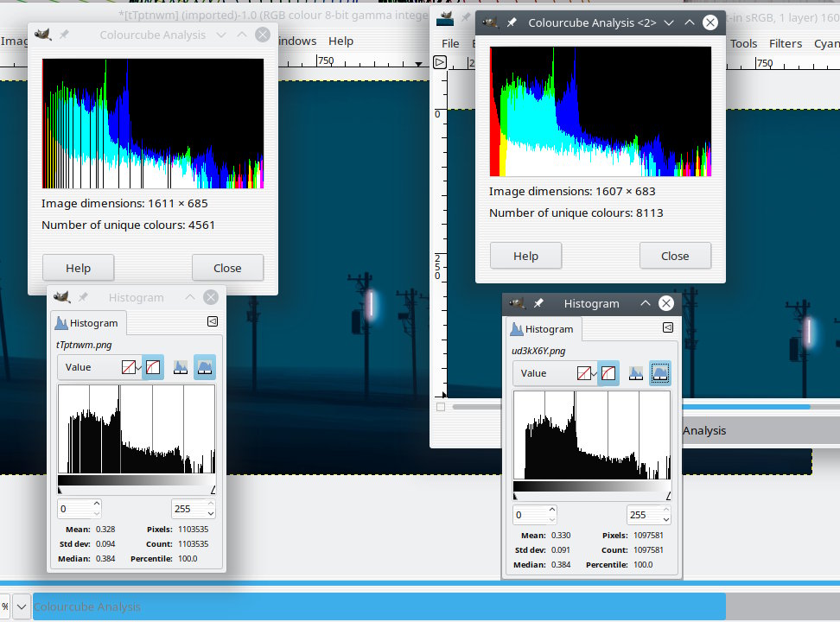The width and height of the screenshot is (840, 622).
Task: Click the 255 range field for ud3kX6Y.png
Action: tap(640, 515)
